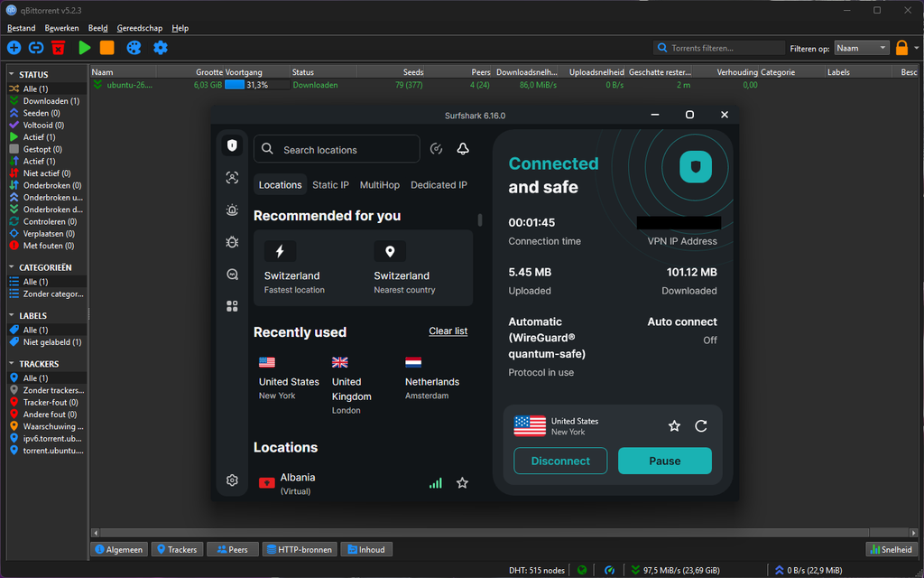
Task: Open Surfshark Alert siren sidebar icon
Action: 232,210
